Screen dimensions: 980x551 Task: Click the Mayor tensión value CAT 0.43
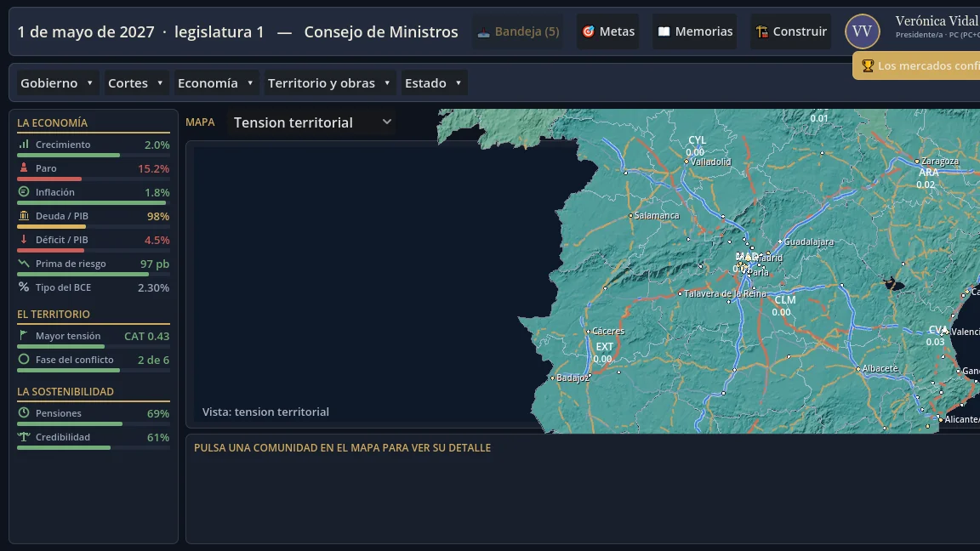tap(147, 336)
